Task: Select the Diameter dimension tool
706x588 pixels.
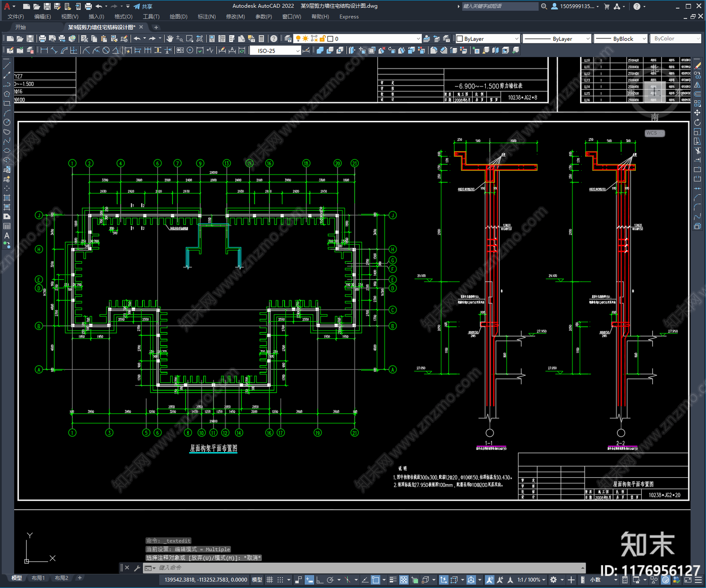Action: 106,50
